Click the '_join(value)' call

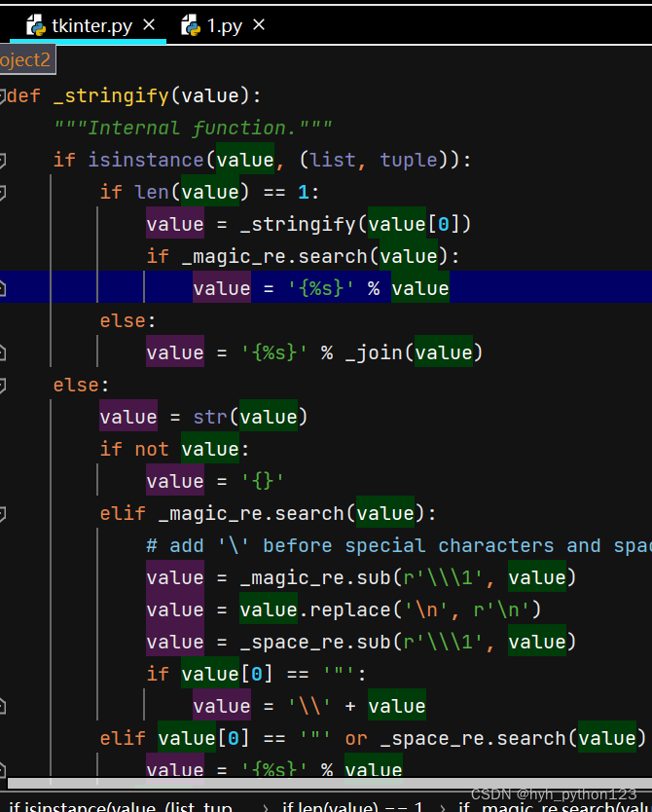414,352
